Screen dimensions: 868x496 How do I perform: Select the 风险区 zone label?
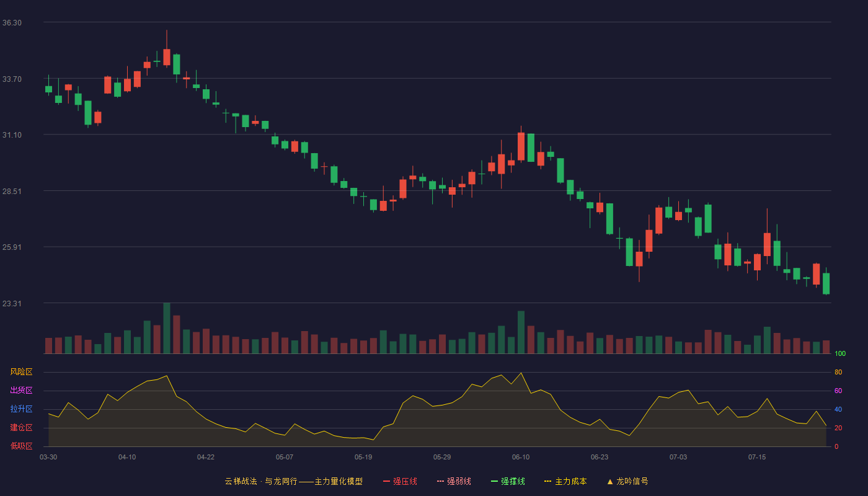tap(21, 372)
